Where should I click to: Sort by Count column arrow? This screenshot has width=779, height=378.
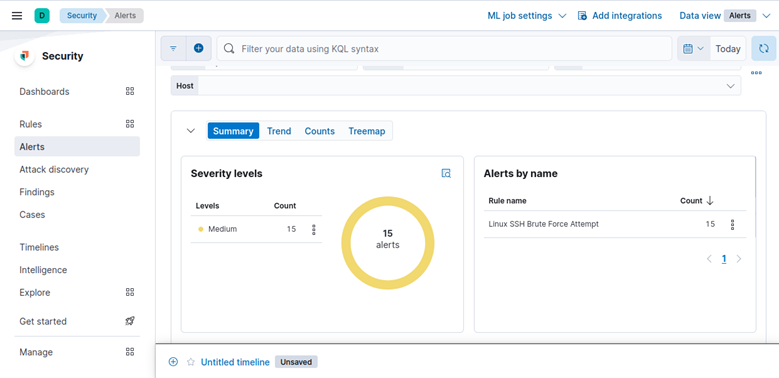[x=710, y=201]
